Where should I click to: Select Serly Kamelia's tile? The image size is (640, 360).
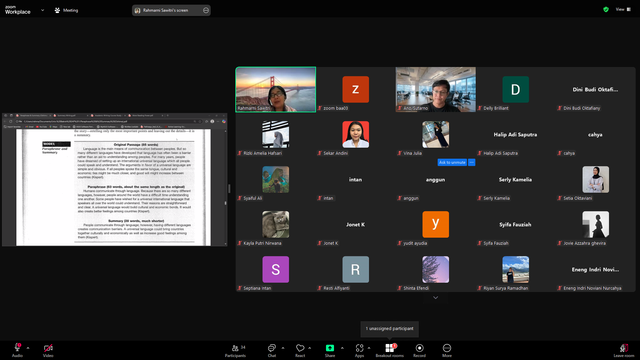[516, 180]
